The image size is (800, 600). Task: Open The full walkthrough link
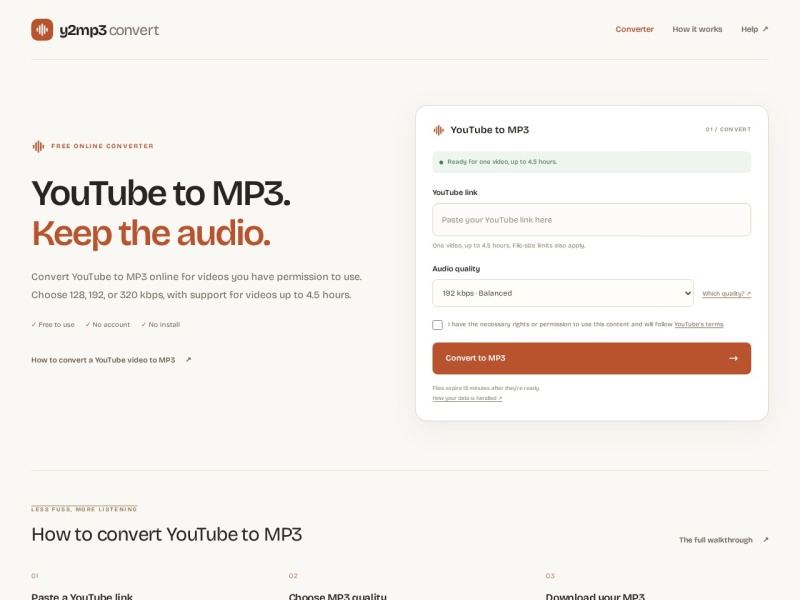(715, 540)
